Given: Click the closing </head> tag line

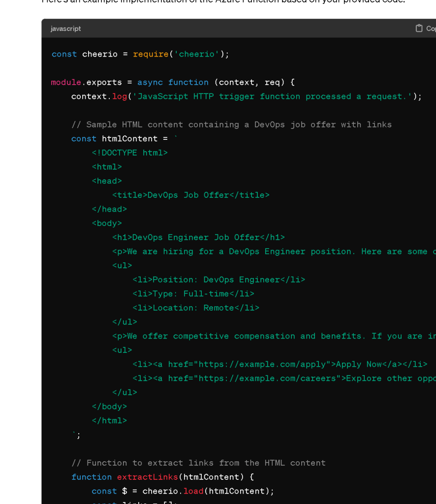Looking at the screenshot, I should (x=109, y=209).
